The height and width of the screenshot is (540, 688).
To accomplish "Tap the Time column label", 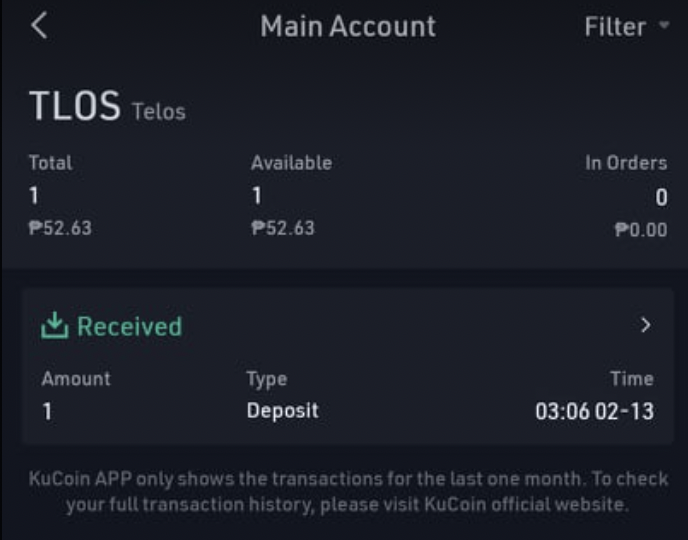I will (632, 379).
